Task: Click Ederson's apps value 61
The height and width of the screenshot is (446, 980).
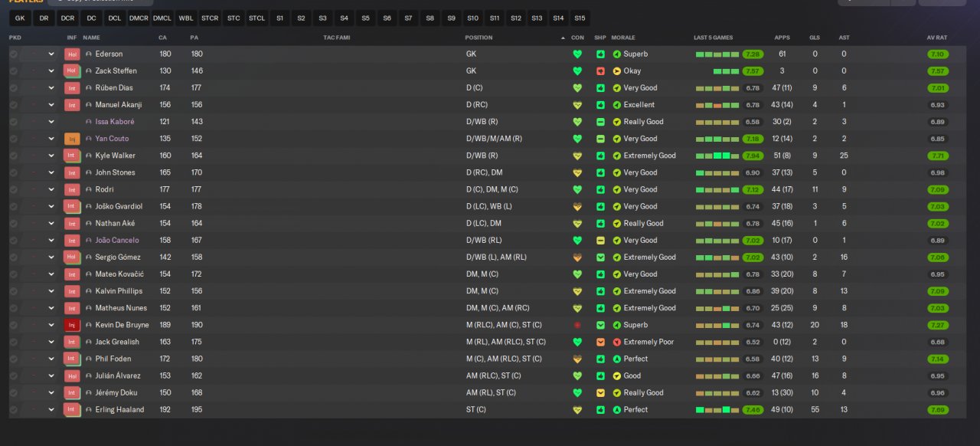Action: coord(782,54)
